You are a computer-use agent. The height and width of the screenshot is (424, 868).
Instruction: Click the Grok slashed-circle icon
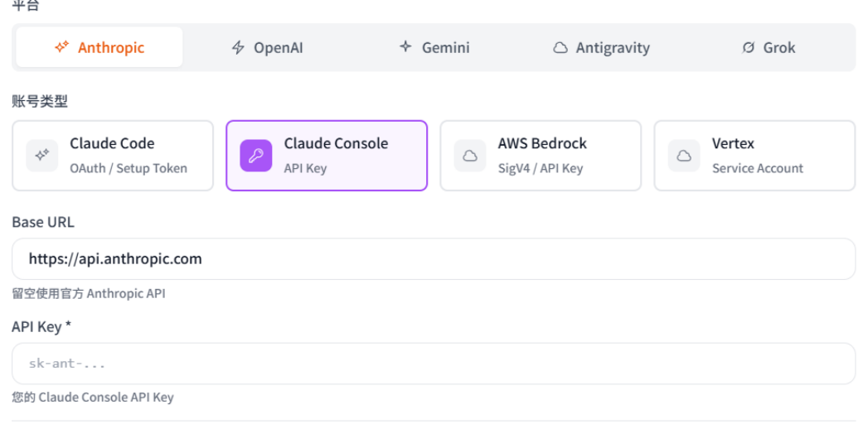748,47
